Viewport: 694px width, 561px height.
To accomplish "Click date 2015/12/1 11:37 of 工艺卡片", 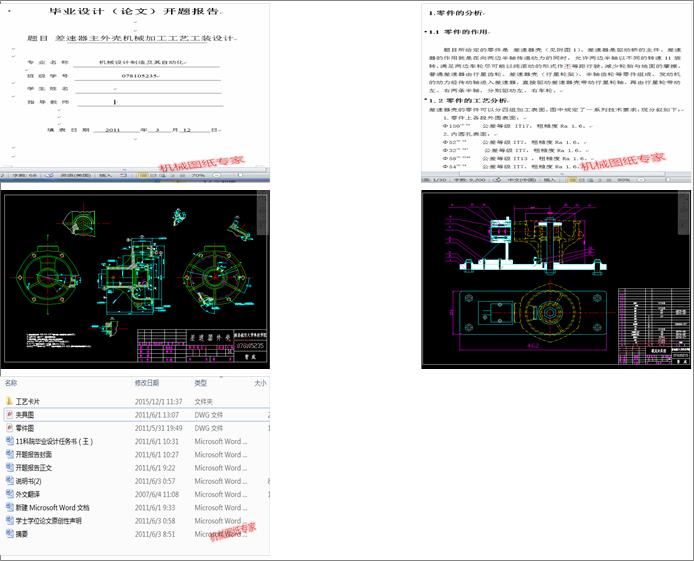I will tap(158, 402).
